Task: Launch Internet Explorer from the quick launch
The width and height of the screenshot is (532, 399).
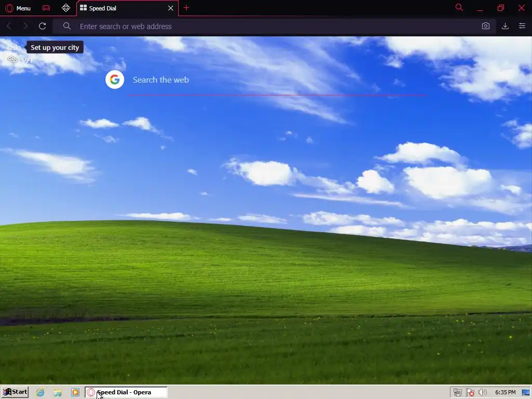Action: tap(41, 393)
